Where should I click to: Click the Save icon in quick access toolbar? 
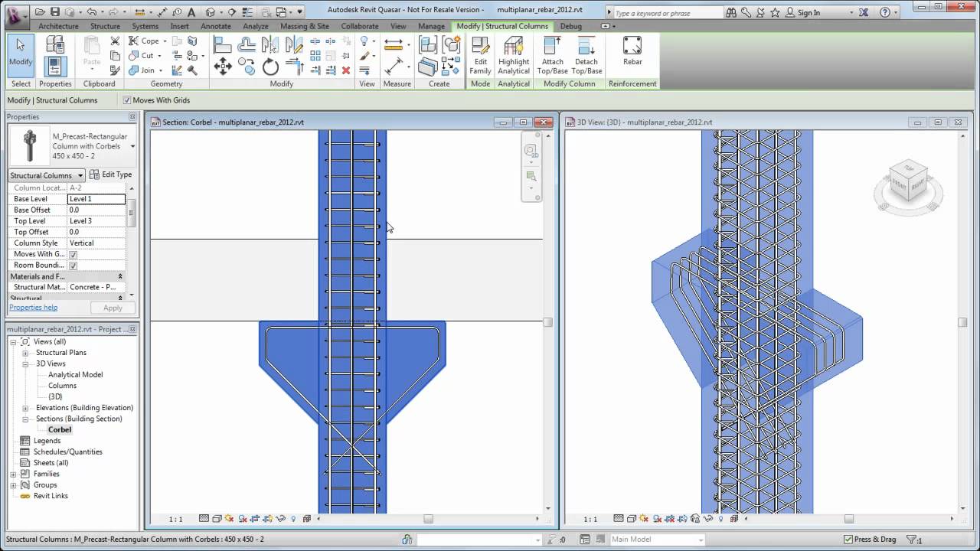(x=55, y=12)
